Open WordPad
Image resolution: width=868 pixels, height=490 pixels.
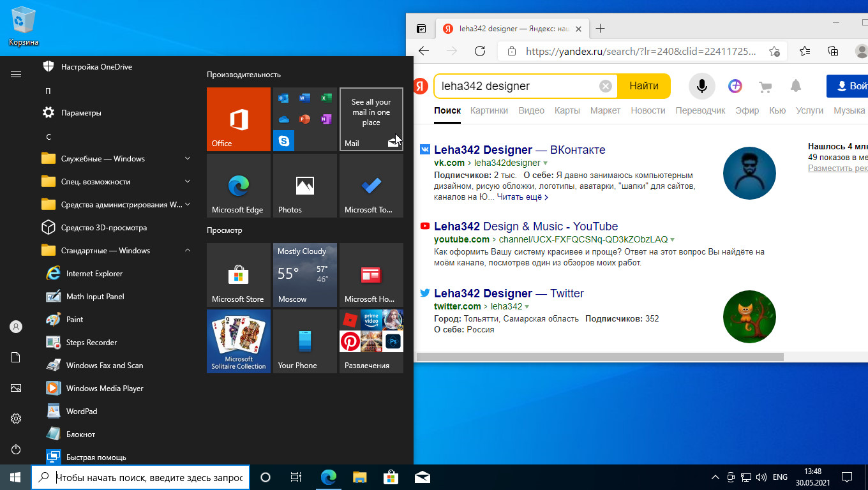(x=117, y=412)
